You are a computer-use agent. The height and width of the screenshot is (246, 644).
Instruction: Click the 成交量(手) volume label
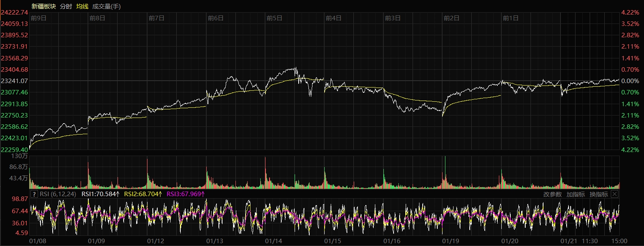[x=106, y=6]
